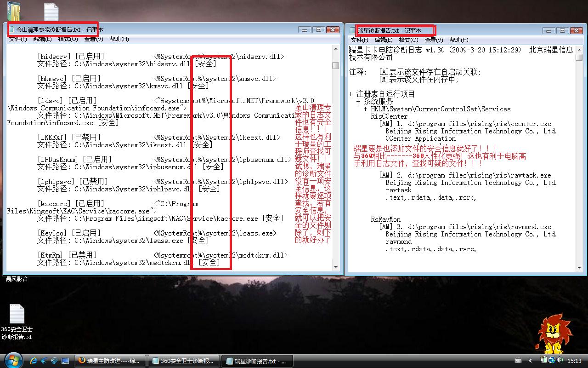Open 文件(F) menu in 瑞星诊断报告 Notepad window
Image resolution: width=588 pixels, height=368 pixels.
click(x=359, y=40)
